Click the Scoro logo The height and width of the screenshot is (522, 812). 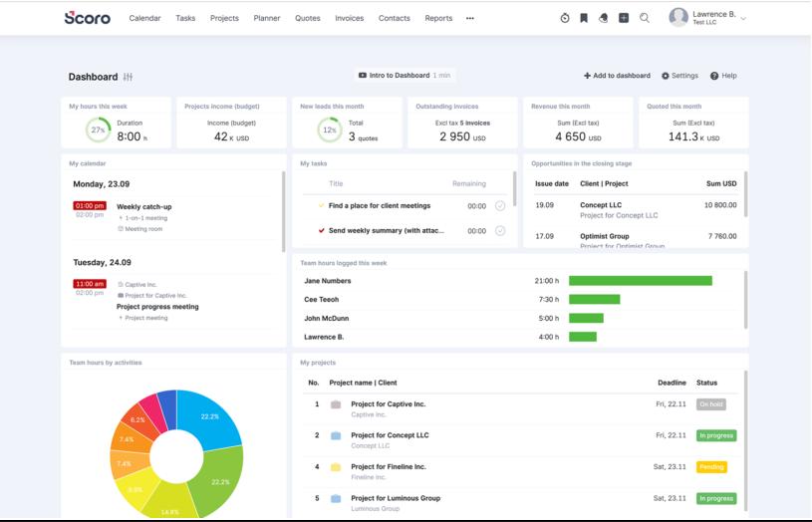[x=88, y=18]
